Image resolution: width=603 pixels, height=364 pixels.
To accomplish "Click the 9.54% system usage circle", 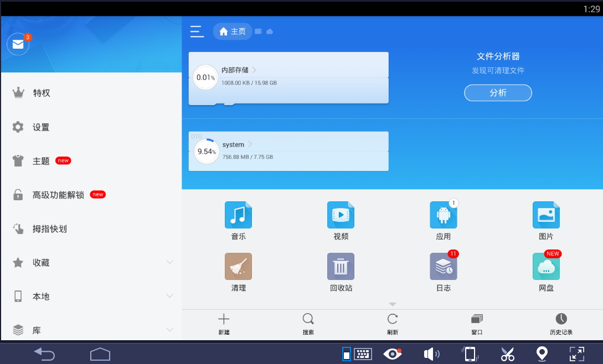I will click(x=206, y=151).
